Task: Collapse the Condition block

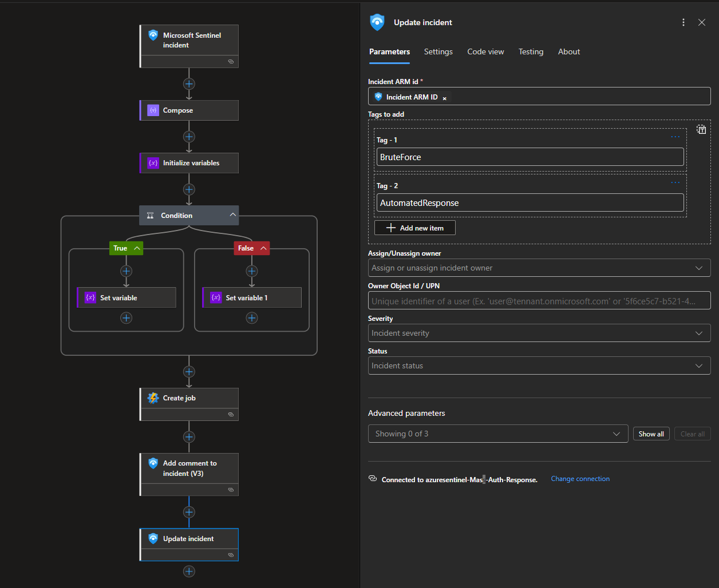Action: coord(232,215)
